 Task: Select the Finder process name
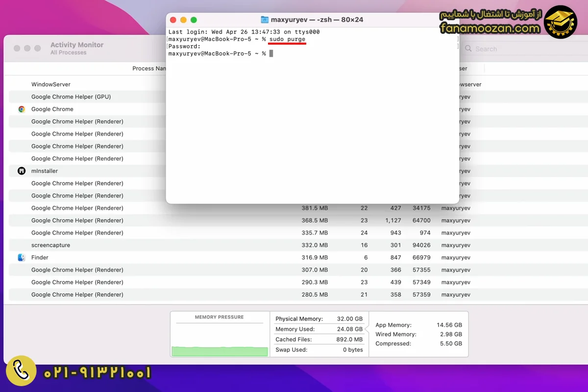40,257
